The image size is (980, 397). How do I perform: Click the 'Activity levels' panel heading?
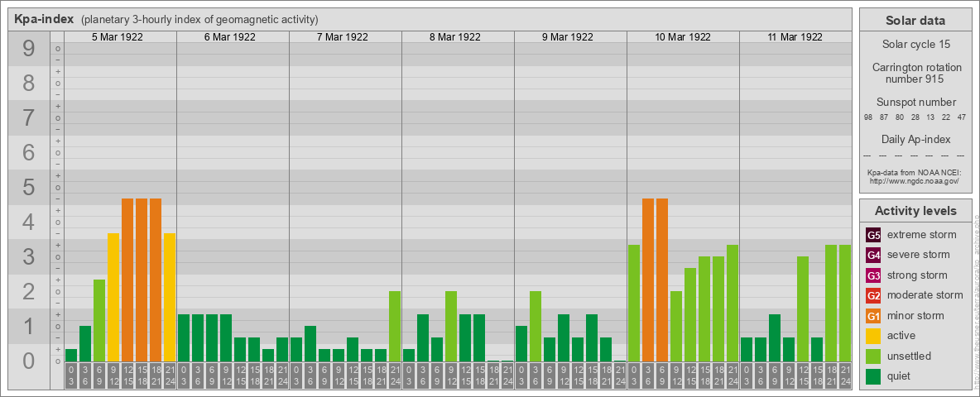point(915,211)
